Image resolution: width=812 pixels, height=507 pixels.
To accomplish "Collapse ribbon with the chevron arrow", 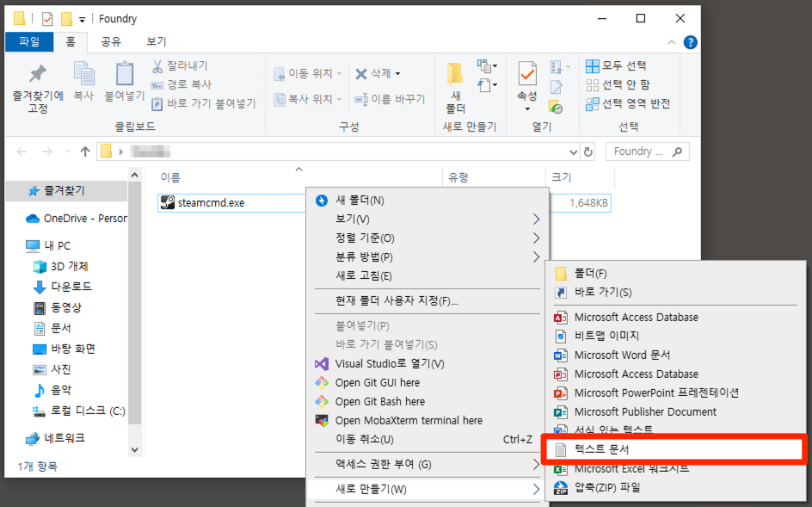I will pos(672,42).
